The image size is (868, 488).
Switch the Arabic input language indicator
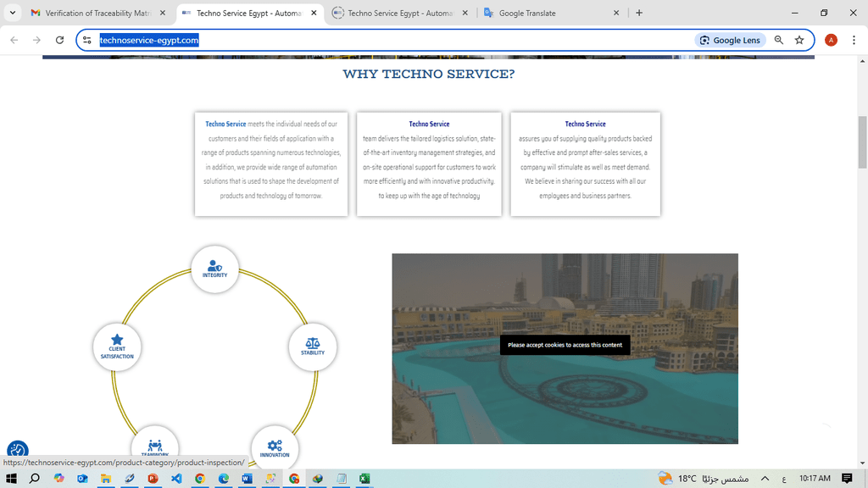point(784,479)
